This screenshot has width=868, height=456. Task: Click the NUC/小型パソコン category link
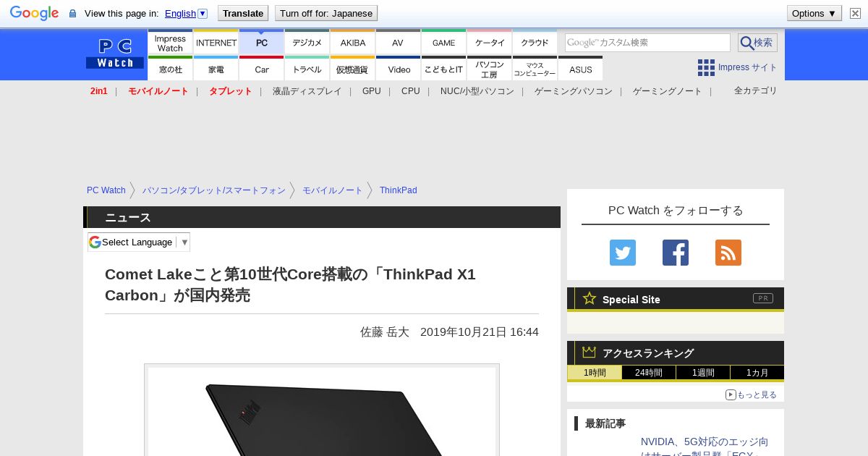coord(477,91)
